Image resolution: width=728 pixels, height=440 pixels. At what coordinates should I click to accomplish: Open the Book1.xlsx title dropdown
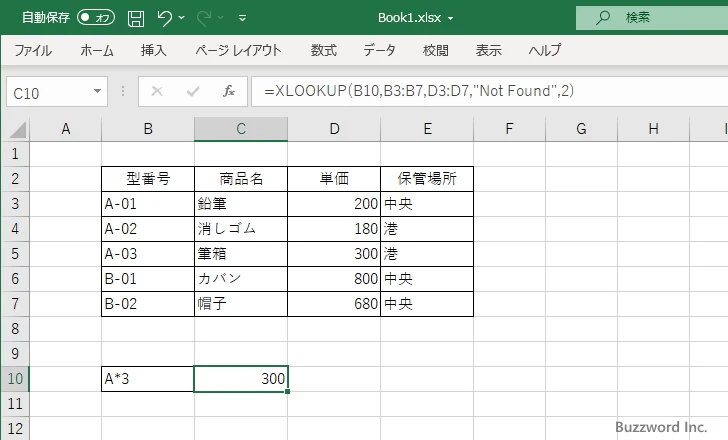(x=450, y=19)
